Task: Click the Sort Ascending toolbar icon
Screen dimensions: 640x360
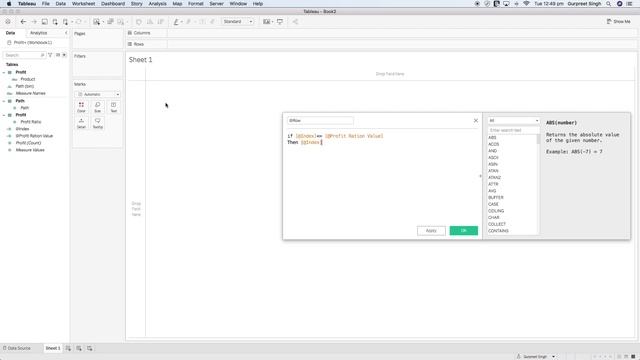Action: click(x=150, y=22)
